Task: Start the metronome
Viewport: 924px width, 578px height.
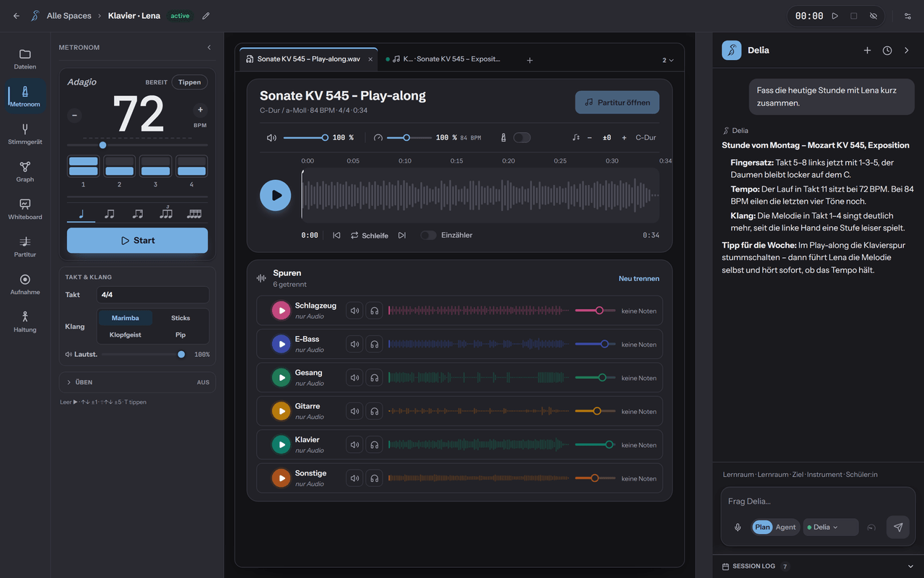Action: [137, 241]
